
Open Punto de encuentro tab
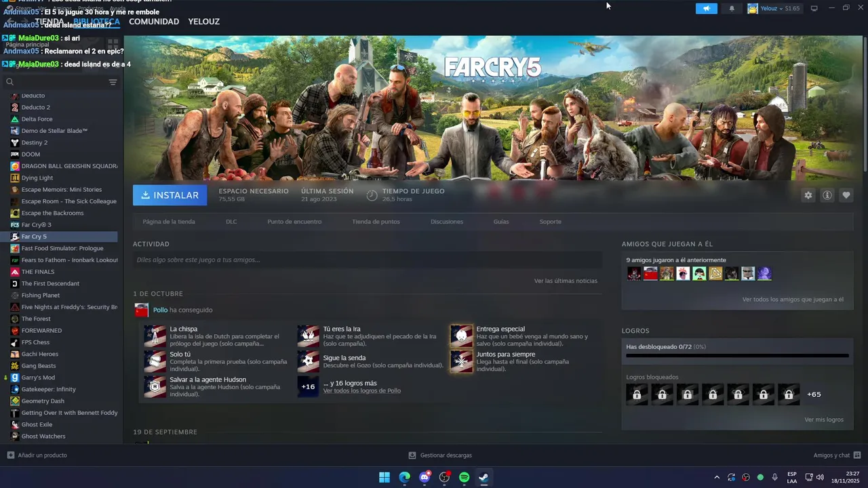tap(294, 222)
